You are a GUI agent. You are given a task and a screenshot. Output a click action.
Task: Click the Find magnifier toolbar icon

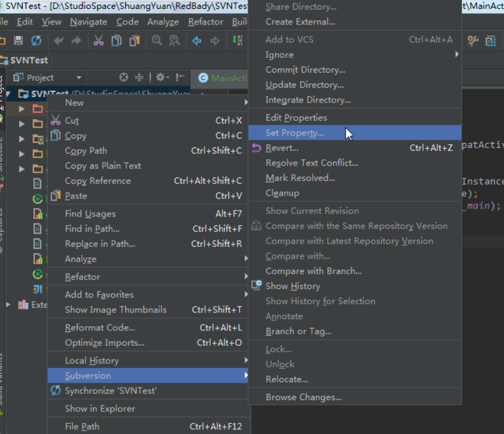[157, 41]
